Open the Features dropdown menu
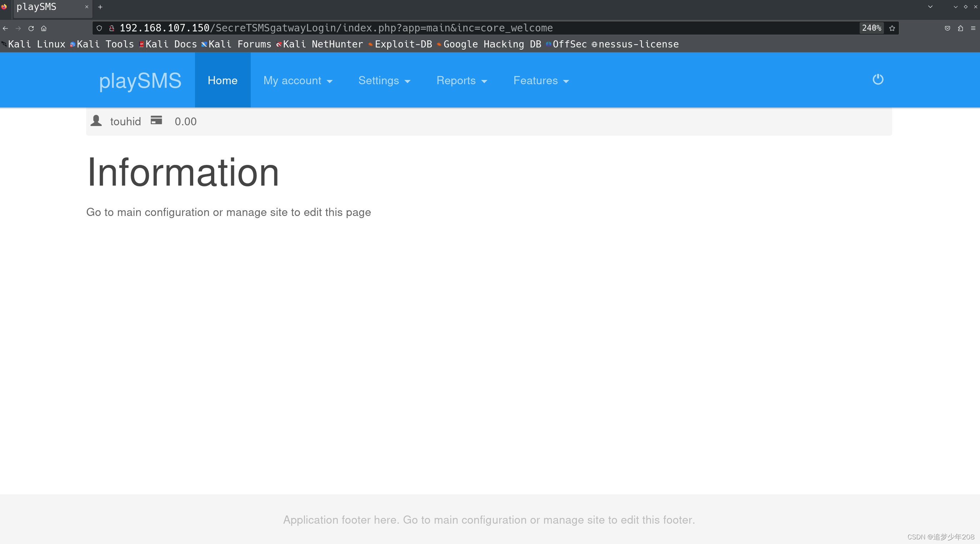980x544 pixels. click(x=541, y=81)
